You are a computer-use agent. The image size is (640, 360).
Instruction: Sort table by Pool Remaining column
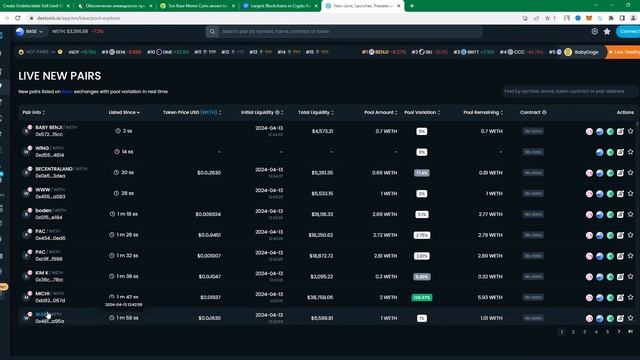click(483, 112)
